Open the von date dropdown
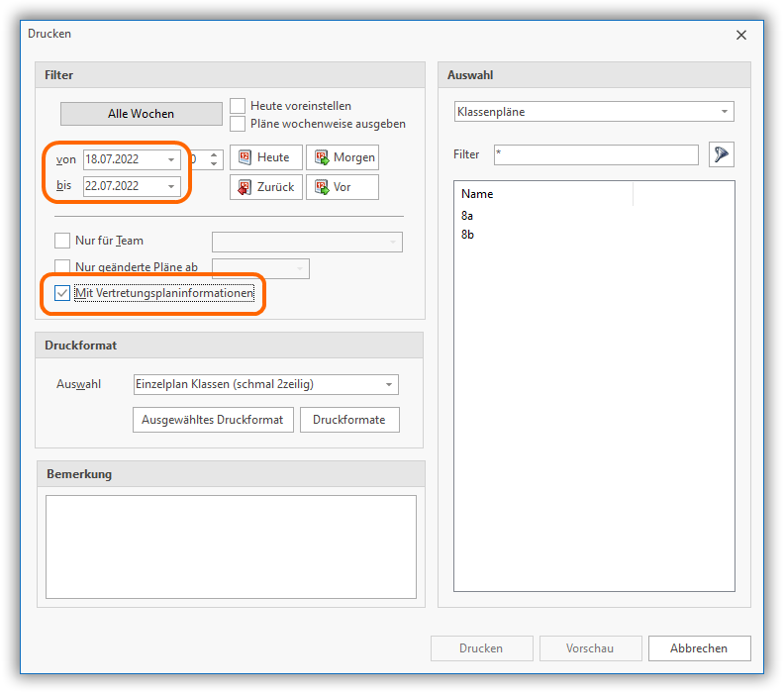 [171, 159]
